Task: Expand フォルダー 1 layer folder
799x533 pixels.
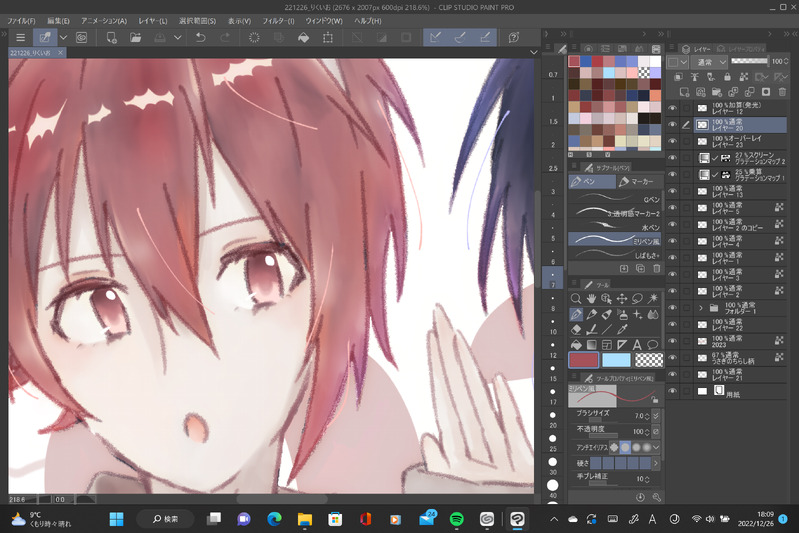Action: tap(701, 308)
